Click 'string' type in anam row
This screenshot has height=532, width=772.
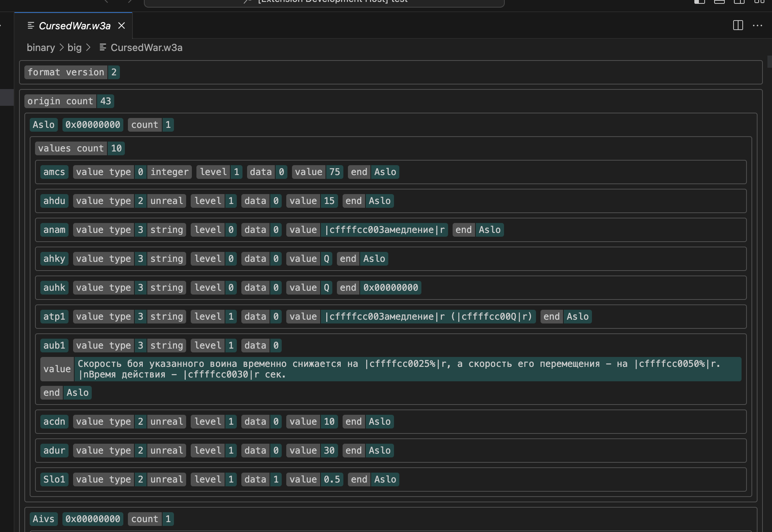click(167, 230)
